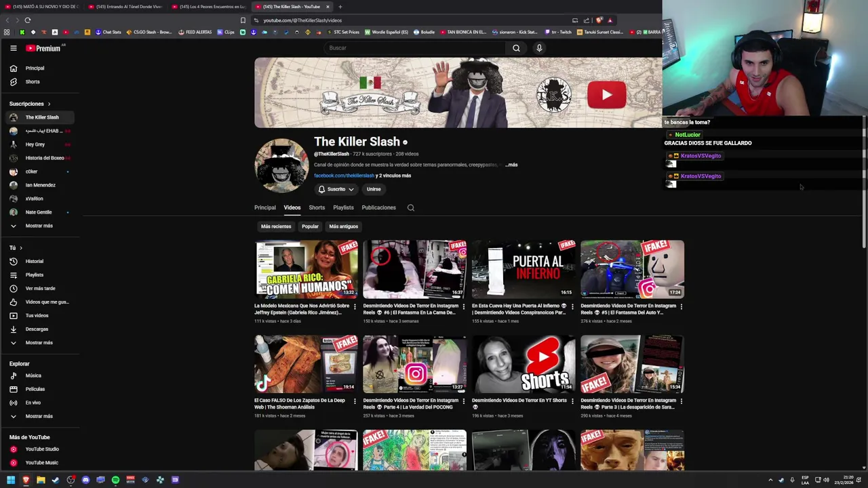Viewport: 868px width, 488px height.
Task: Switch to the Publicaciones tab
Action: pyautogui.click(x=378, y=207)
